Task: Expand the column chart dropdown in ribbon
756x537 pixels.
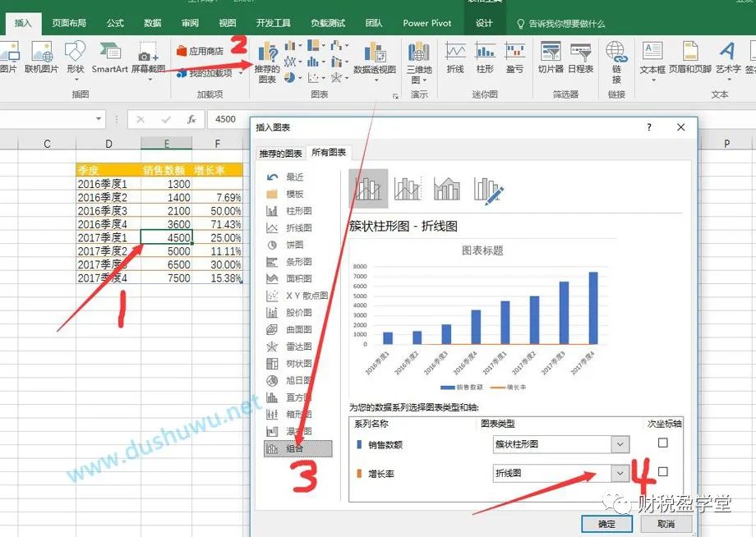Action: click(301, 46)
